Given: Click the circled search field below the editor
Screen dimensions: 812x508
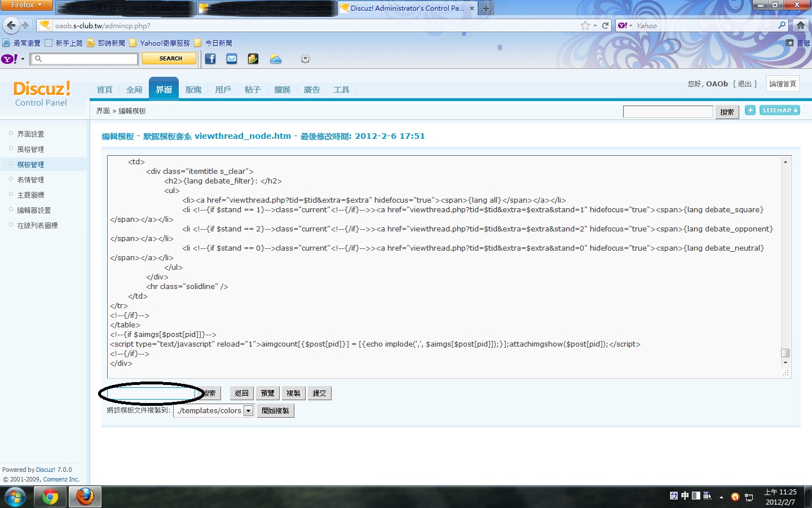Looking at the screenshot, I should 151,393.
